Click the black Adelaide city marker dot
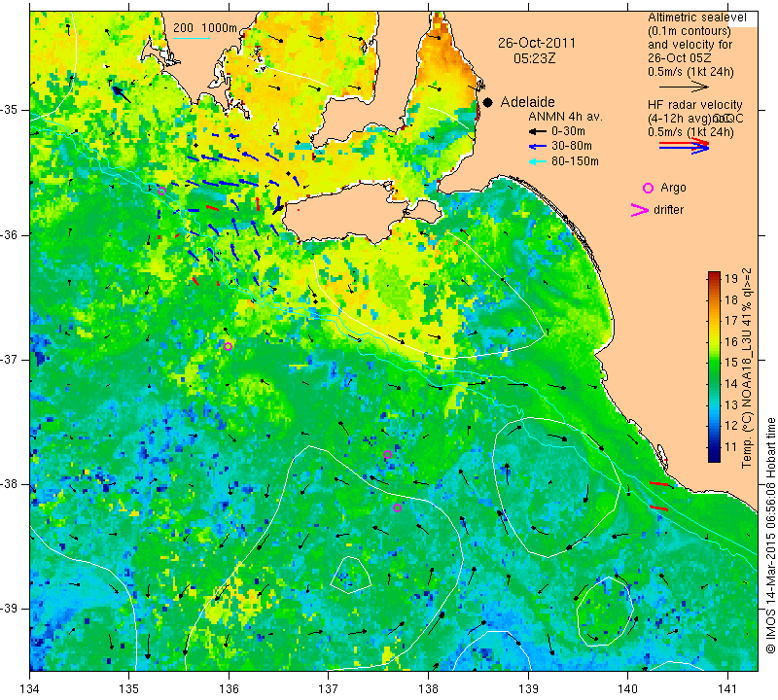This screenshot has height=700, width=778. point(488,102)
